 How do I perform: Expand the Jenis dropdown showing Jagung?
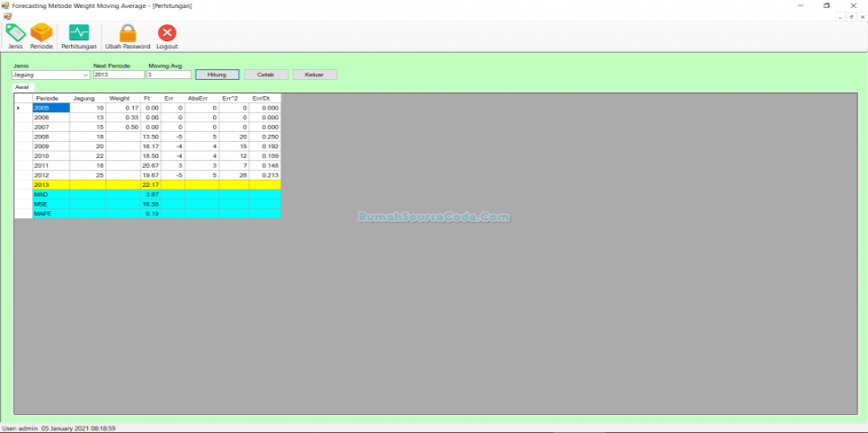pos(85,75)
